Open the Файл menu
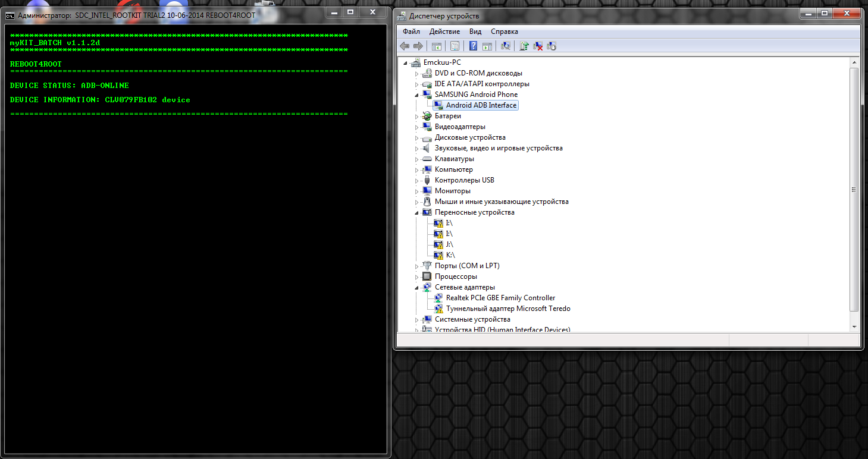 [411, 32]
